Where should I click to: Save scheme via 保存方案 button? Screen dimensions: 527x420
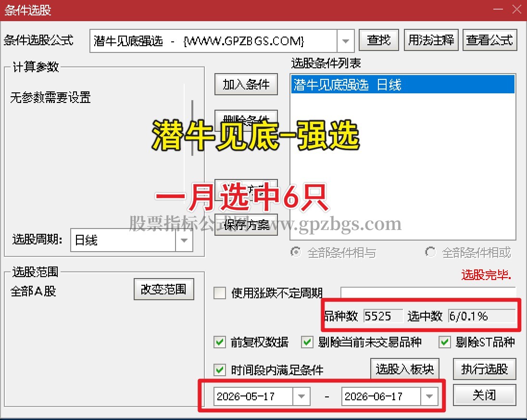(x=246, y=225)
